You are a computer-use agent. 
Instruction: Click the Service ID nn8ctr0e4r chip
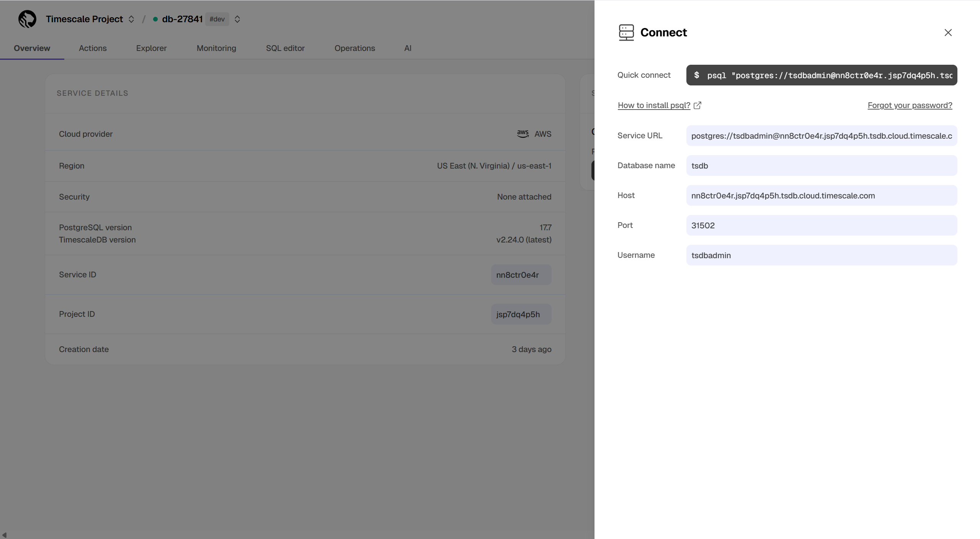tap(521, 275)
